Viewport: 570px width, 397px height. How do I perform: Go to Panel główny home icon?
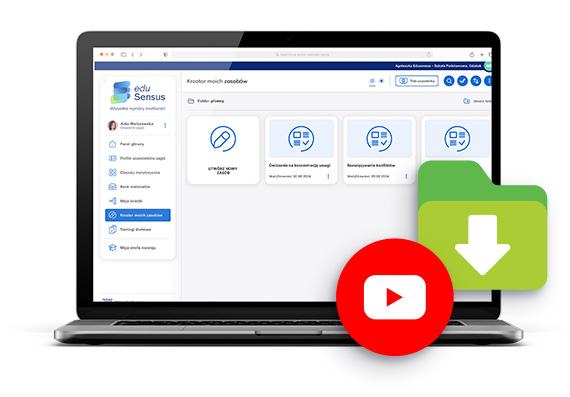pyautogui.click(x=112, y=144)
